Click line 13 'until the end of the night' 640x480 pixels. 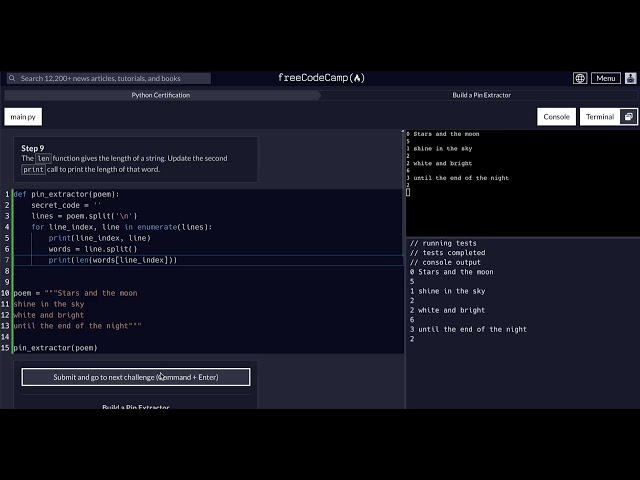pyautogui.click(x=78, y=326)
